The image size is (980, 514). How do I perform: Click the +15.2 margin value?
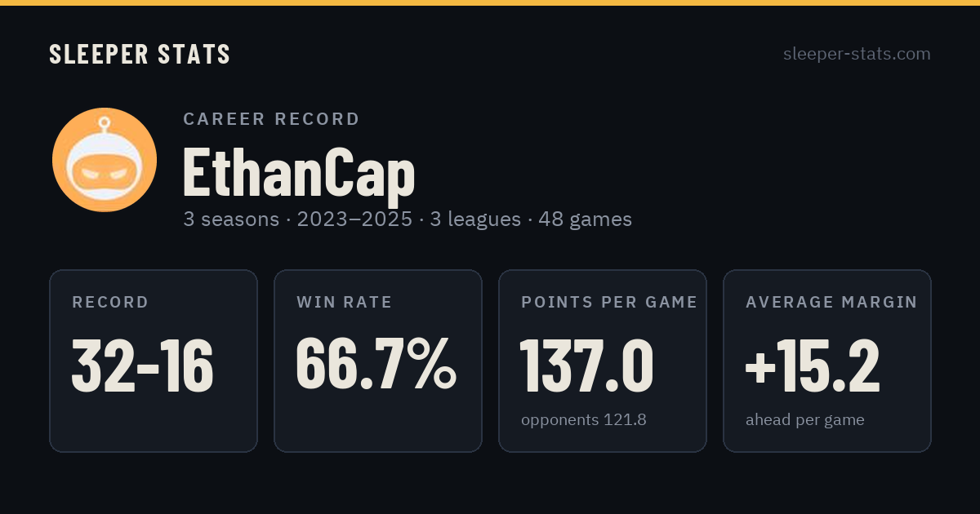[813, 366]
